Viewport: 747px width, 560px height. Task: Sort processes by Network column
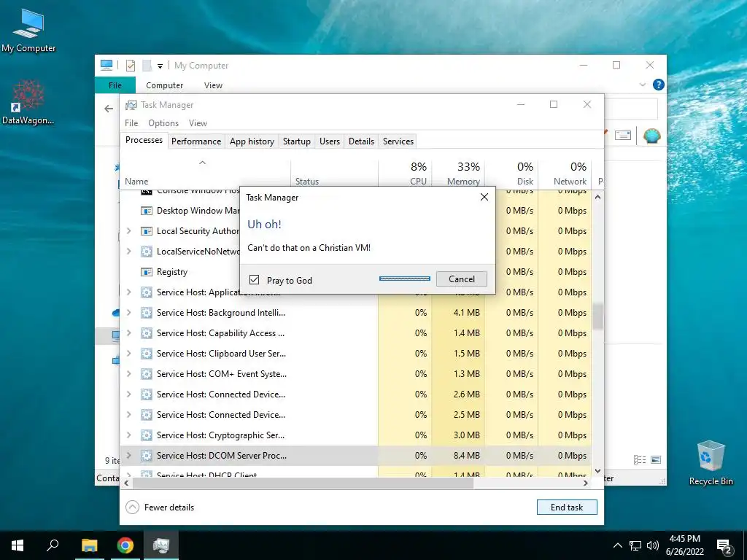[x=565, y=174]
